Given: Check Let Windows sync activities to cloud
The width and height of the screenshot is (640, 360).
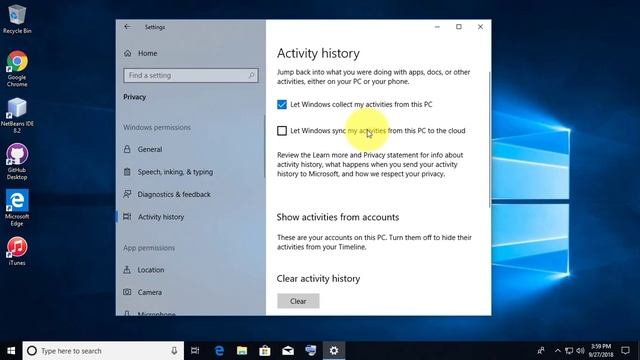Looking at the screenshot, I should (282, 131).
